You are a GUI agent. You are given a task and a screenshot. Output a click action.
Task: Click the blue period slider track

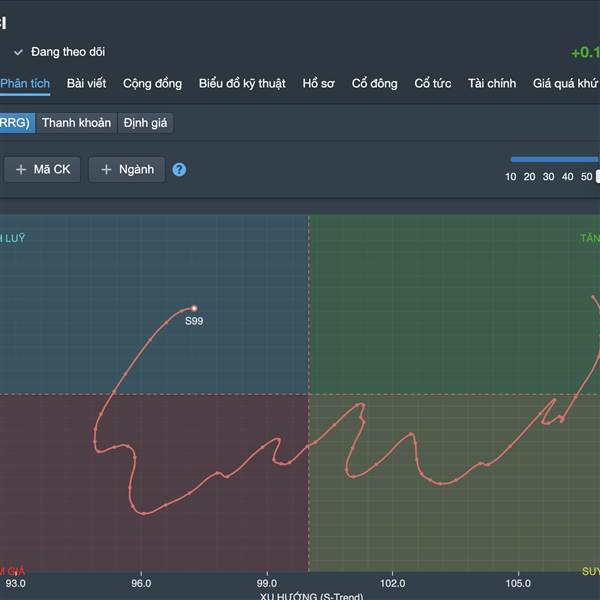(555, 159)
